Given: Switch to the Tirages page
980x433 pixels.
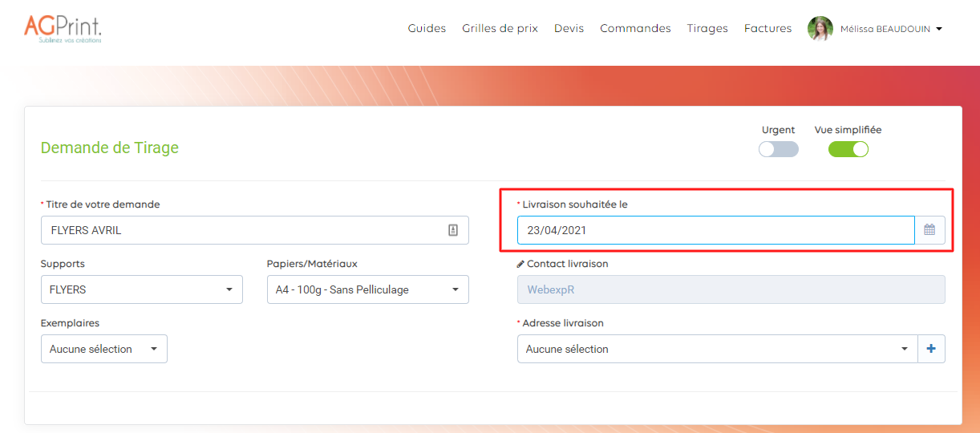Looking at the screenshot, I should click(x=707, y=28).
